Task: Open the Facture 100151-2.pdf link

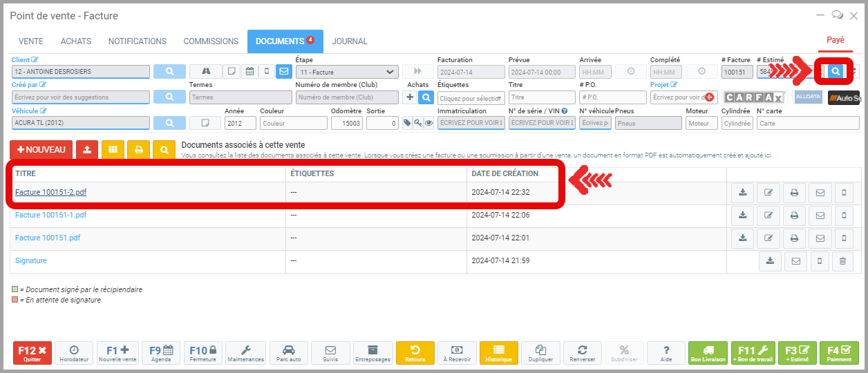Action: (x=50, y=192)
